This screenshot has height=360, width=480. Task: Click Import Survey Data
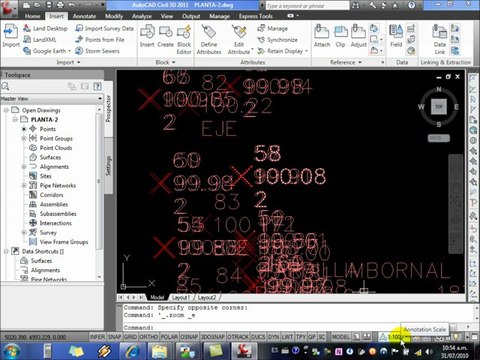[x=105, y=29]
